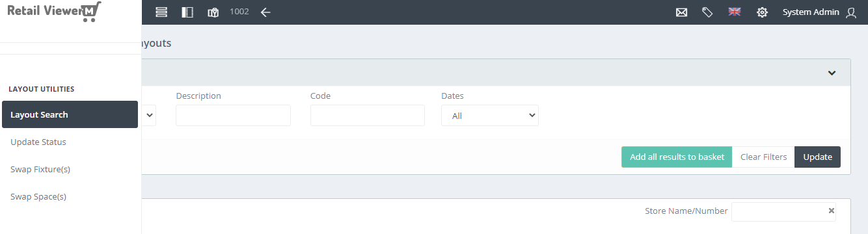Open the partially hidden dropdown beside Description
The height and width of the screenshot is (234, 868).
tap(149, 116)
